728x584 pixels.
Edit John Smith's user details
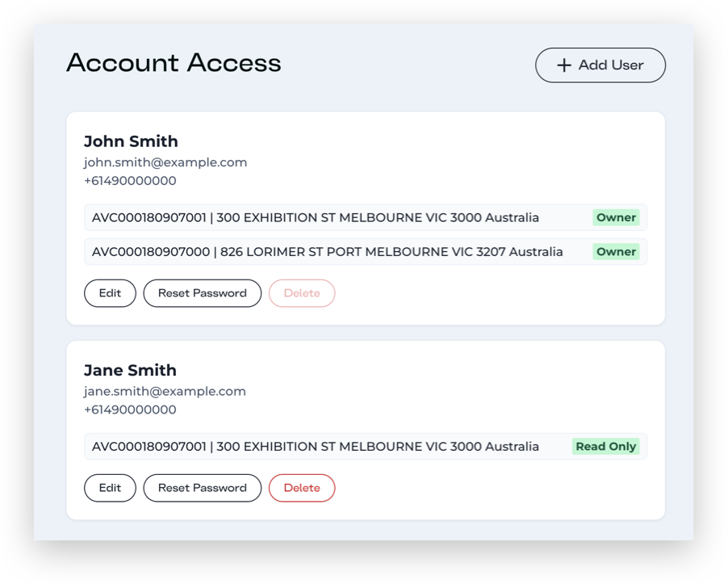pyautogui.click(x=110, y=293)
